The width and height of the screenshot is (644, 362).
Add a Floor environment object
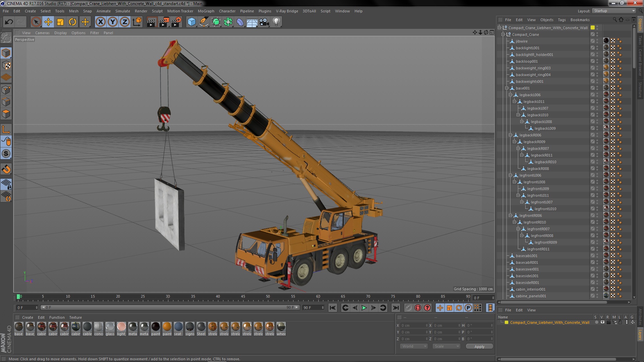pos(252,22)
